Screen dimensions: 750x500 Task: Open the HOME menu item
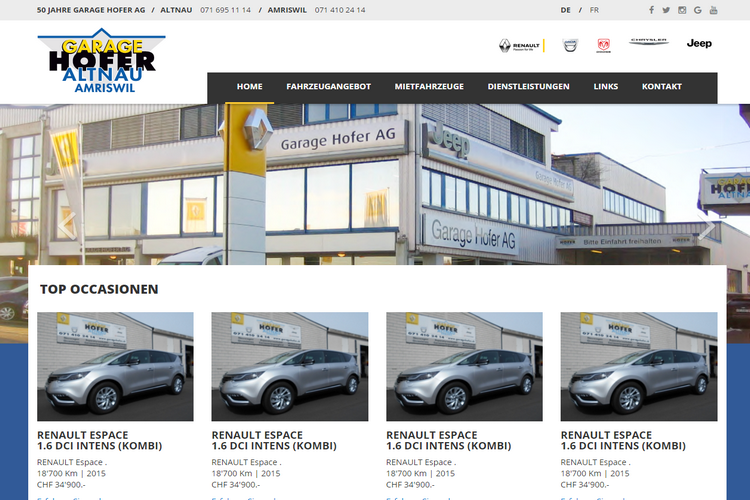pyautogui.click(x=250, y=87)
